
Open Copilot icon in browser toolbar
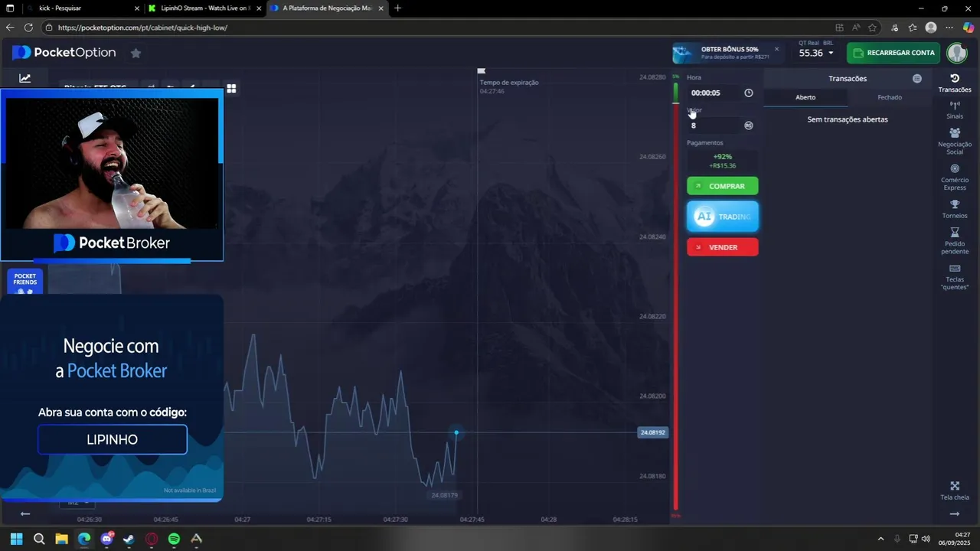[x=969, y=28]
